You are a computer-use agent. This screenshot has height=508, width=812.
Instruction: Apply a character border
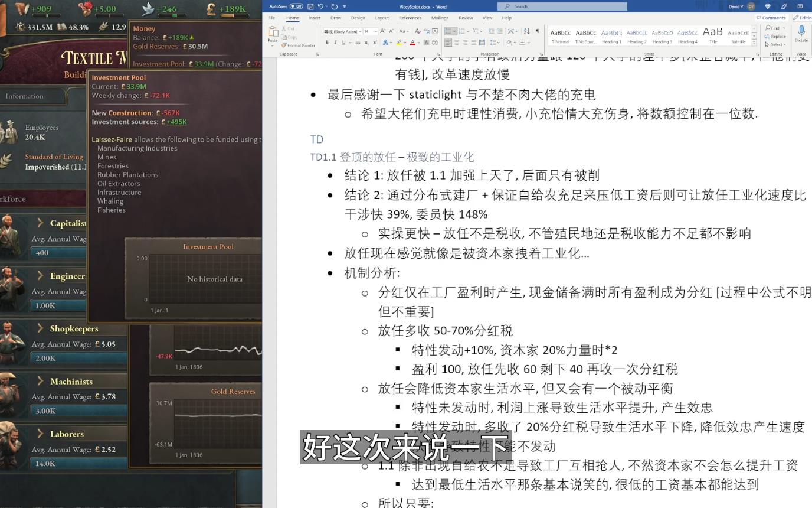click(x=435, y=31)
